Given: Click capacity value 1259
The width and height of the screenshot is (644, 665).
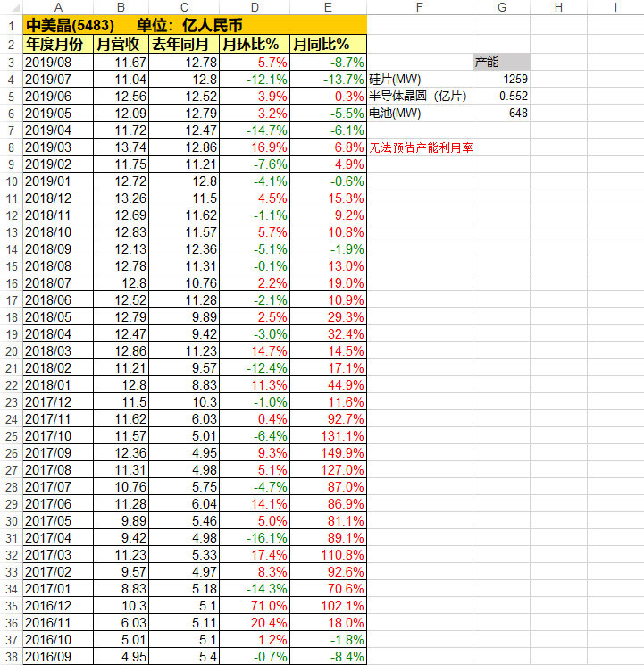Looking at the screenshot, I should (501, 80).
